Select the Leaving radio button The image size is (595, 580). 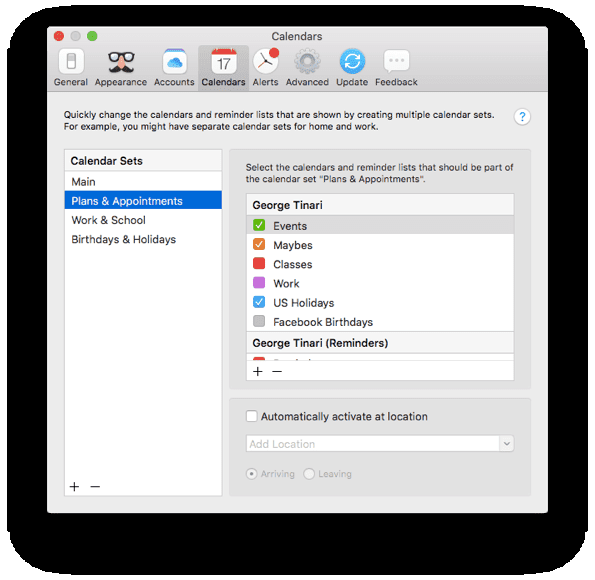click(309, 474)
